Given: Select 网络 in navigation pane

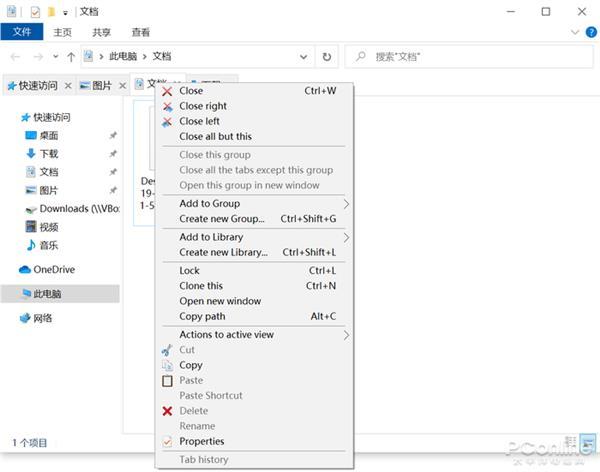Looking at the screenshot, I should tap(36, 318).
